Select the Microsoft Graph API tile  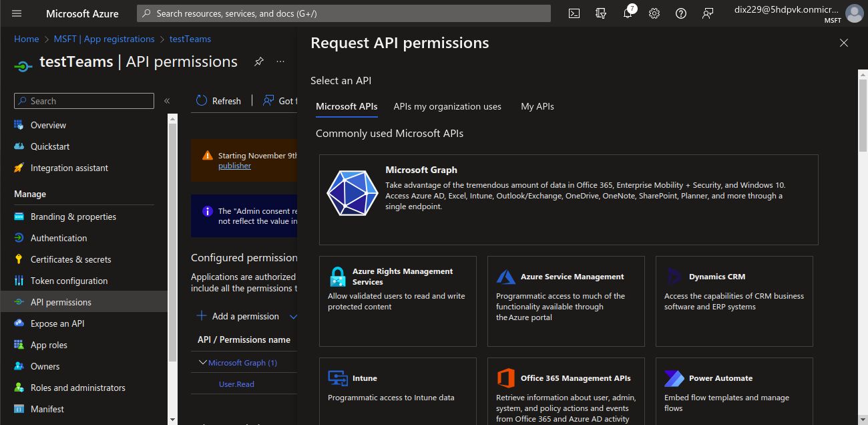pyautogui.click(x=568, y=200)
